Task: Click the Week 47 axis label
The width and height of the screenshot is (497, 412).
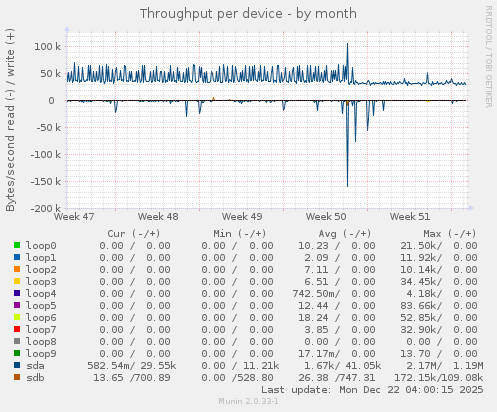Action: click(x=74, y=217)
